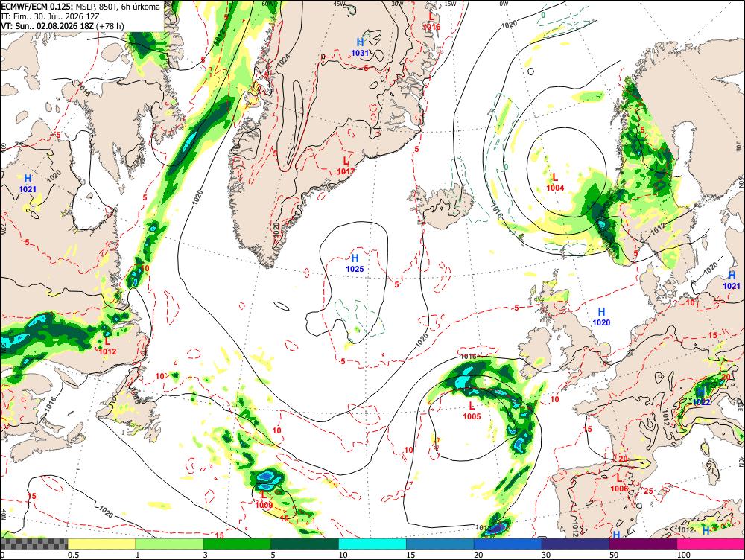Click the cyan 10–15 mm legend swatch
Image resolution: width=745 pixels, height=560 pixels.
(x=372, y=544)
